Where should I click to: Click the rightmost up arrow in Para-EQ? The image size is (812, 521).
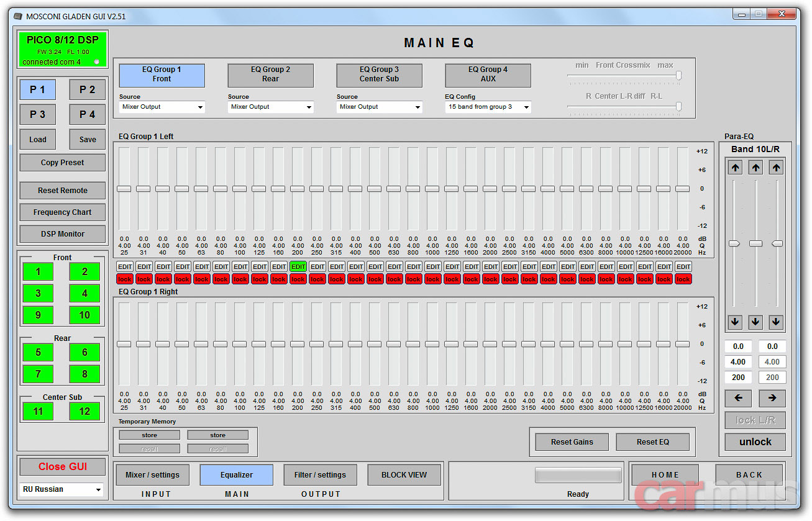click(x=776, y=168)
